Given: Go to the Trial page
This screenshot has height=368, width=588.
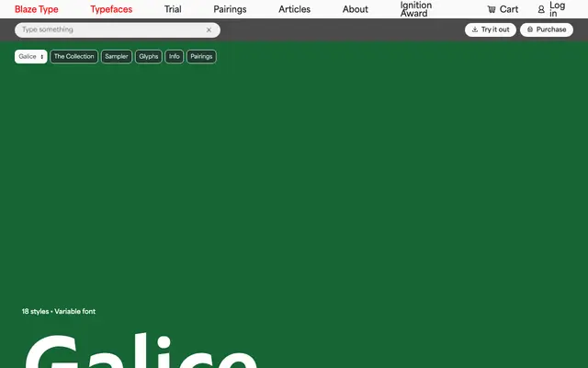Looking at the screenshot, I should 173,9.
